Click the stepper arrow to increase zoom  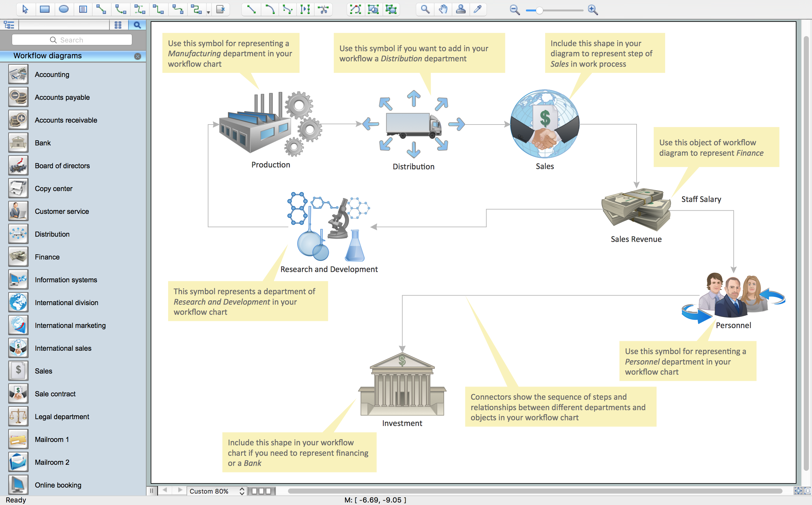[x=244, y=488]
